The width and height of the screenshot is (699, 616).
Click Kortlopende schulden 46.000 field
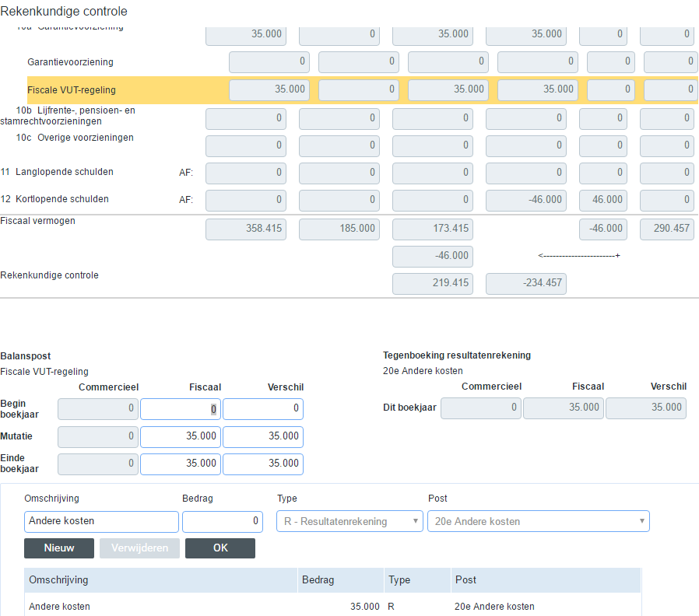603,200
